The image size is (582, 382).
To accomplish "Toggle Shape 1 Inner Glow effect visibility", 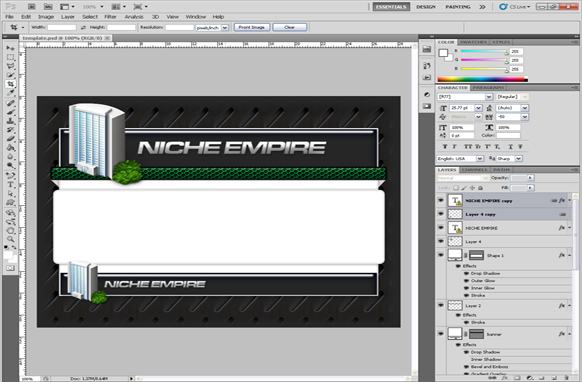I will click(x=466, y=288).
